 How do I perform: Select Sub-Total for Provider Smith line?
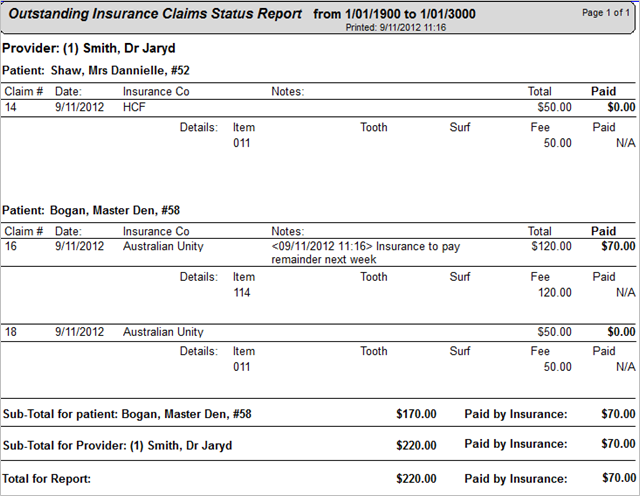coord(318,445)
